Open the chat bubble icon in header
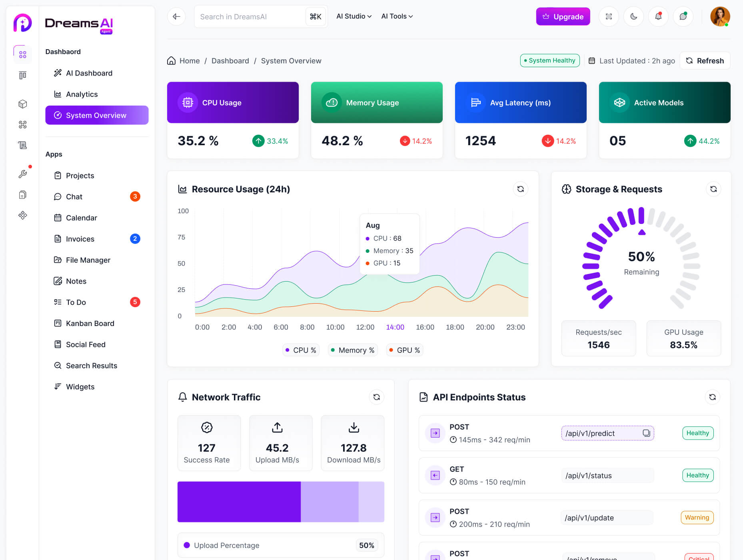Screen dimensions: 743x560 click(683, 16)
